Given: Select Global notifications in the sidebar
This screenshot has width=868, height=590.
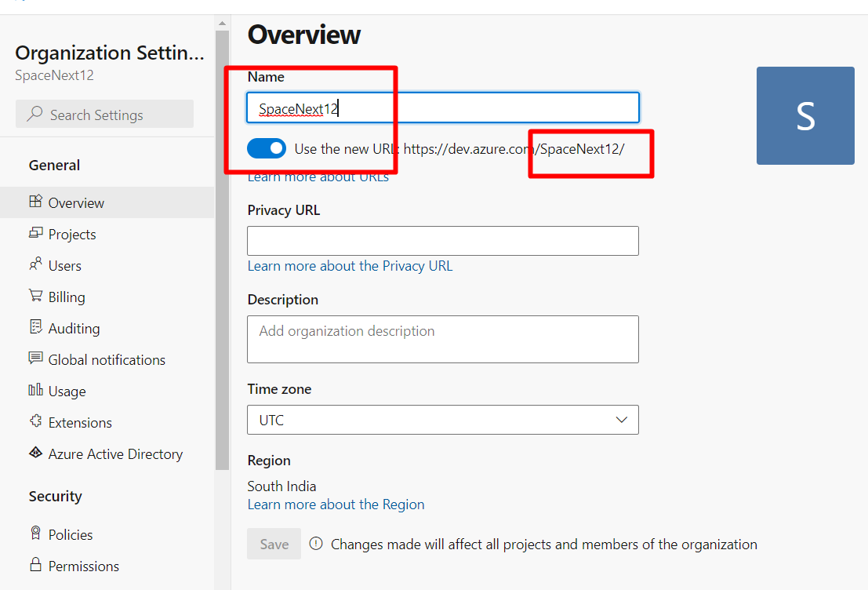Looking at the screenshot, I should (107, 360).
